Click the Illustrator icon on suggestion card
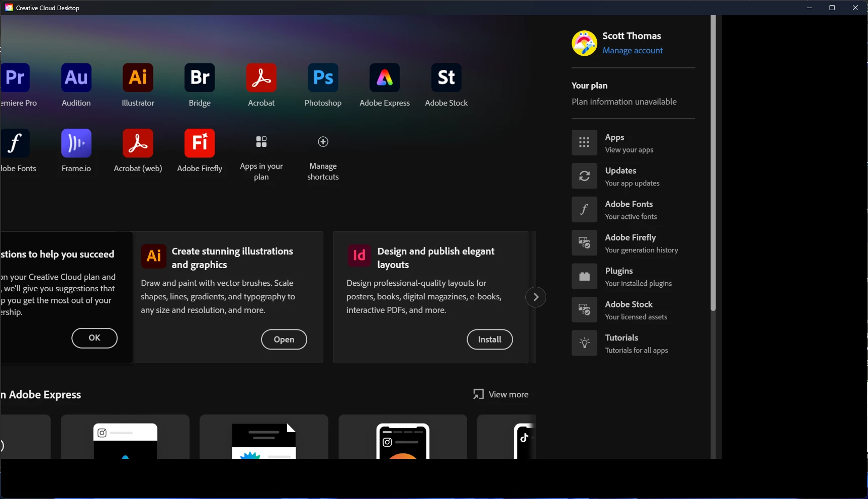This screenshot has height=499, width=868. 154,256
